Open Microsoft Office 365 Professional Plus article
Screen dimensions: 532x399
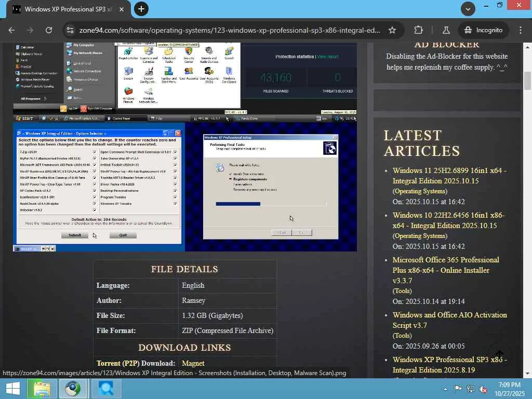446,270
